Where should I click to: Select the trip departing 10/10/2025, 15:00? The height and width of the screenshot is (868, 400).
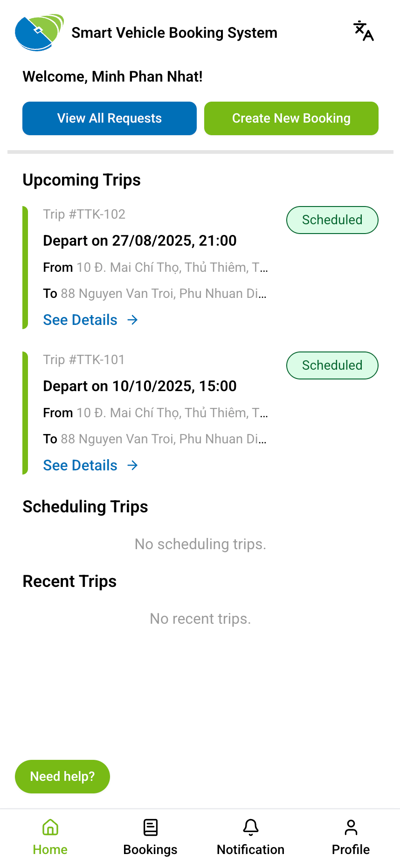(140, 386)
